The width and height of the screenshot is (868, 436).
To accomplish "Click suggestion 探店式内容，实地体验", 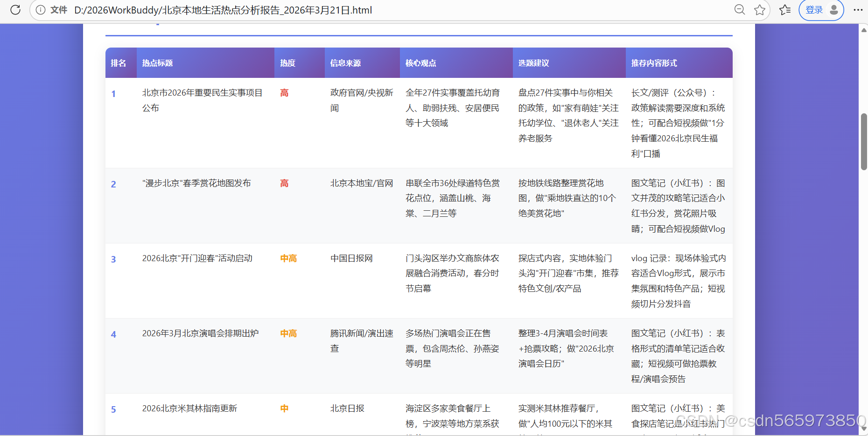I will pyautogui.click(x=568, y=273).
